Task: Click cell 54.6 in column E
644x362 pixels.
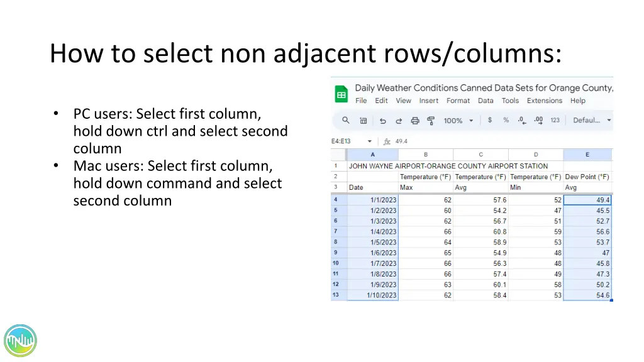Action: (587, 295)
